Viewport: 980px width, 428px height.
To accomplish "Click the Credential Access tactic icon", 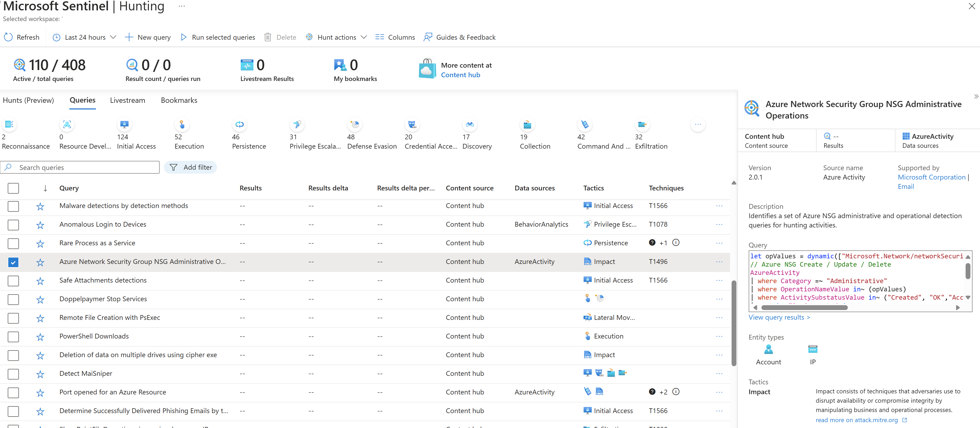I will [412, 124].
